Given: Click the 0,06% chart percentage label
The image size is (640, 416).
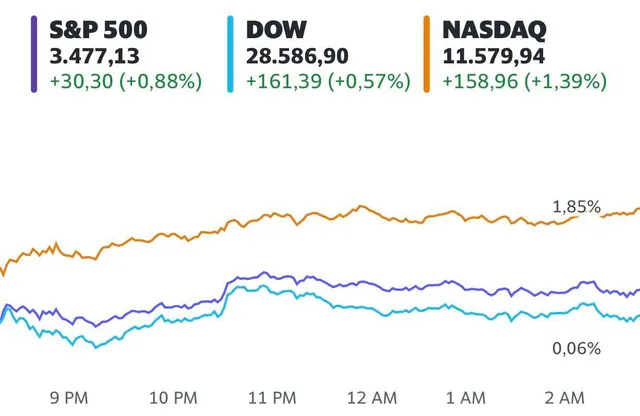Looking at the screenshot, I should click(576, 349).
